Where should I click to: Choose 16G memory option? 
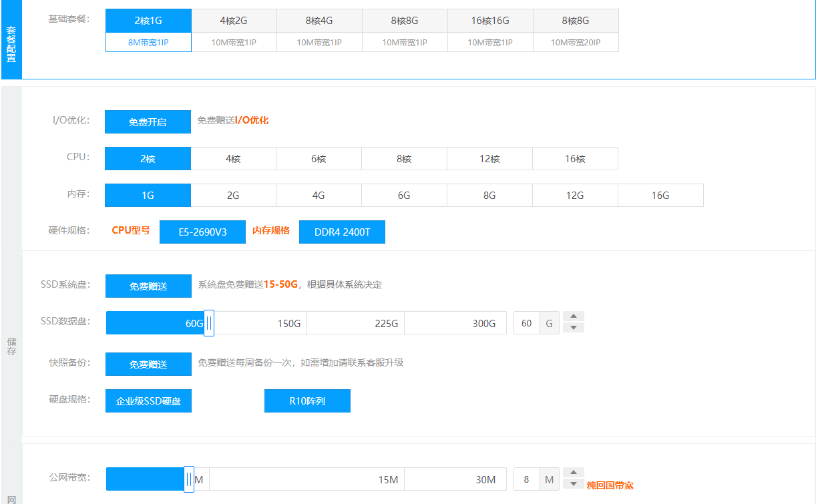[x=660, y=196]
